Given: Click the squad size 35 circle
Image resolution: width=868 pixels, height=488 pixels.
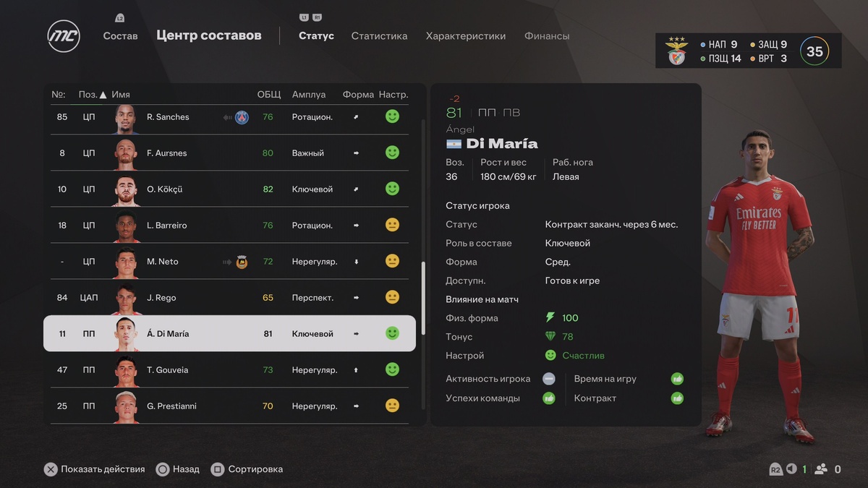Looking at the screenshot, I should (814, 51).
